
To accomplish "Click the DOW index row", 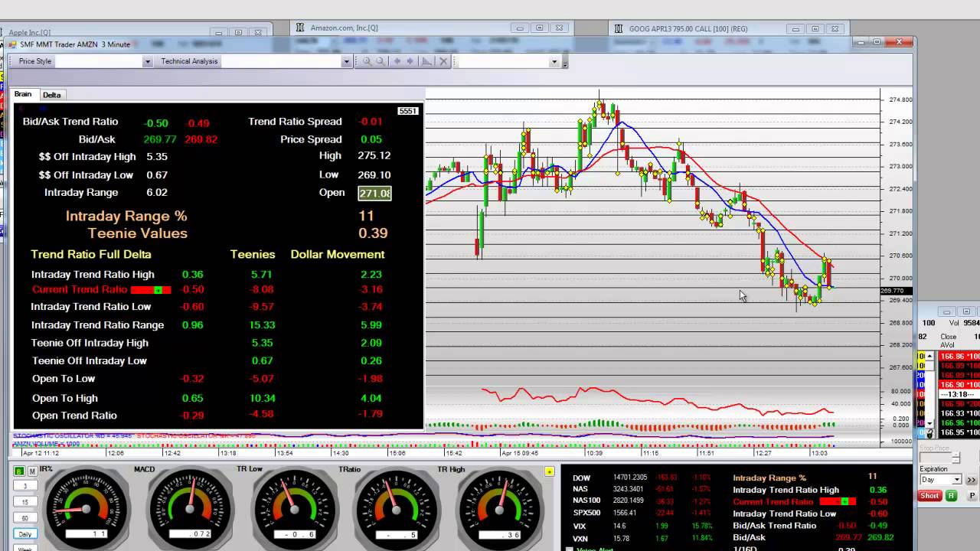I will tap(642, 478).
